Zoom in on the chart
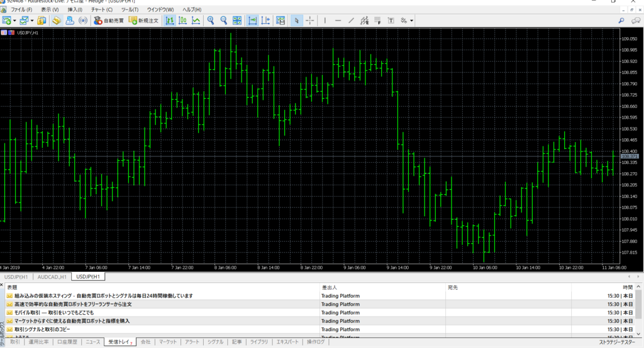This screenshot has height=348, width=644. [x=211, y=21]
